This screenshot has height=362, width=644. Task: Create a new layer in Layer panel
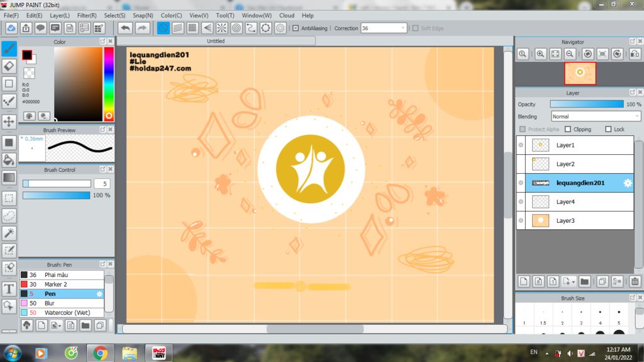523,281
